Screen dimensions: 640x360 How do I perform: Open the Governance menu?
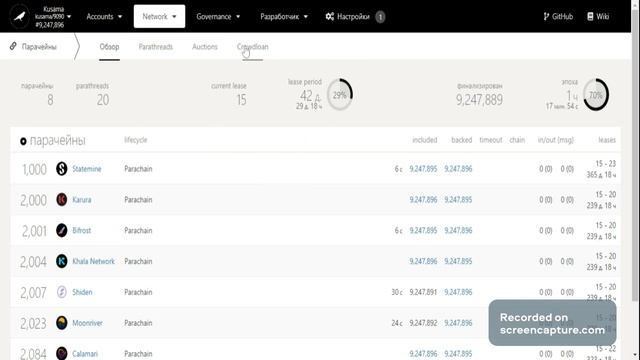pyautogui.click(x=218, y=17)
